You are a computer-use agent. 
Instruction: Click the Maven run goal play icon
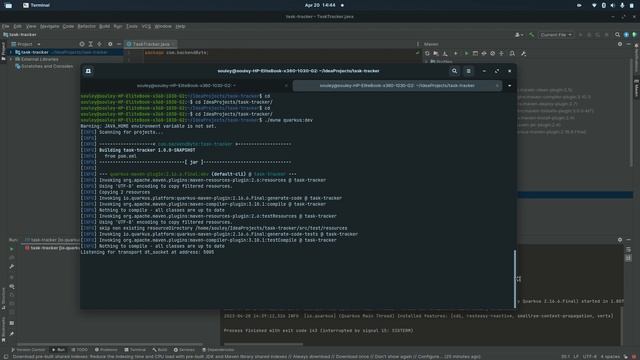click(466, 53)
